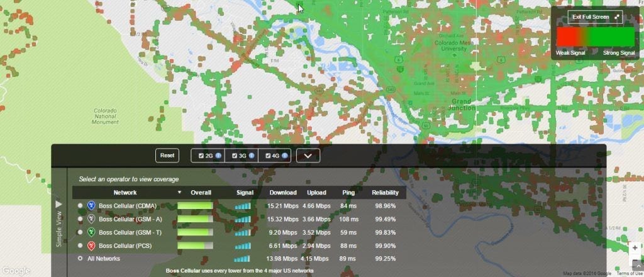Click the Boss Cellular (PCS) network name
644x277 pixels.
coord(125,246)
